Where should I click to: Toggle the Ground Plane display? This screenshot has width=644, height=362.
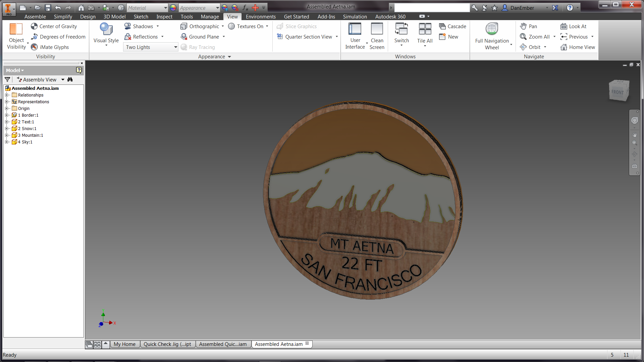[x=200, y=37]
